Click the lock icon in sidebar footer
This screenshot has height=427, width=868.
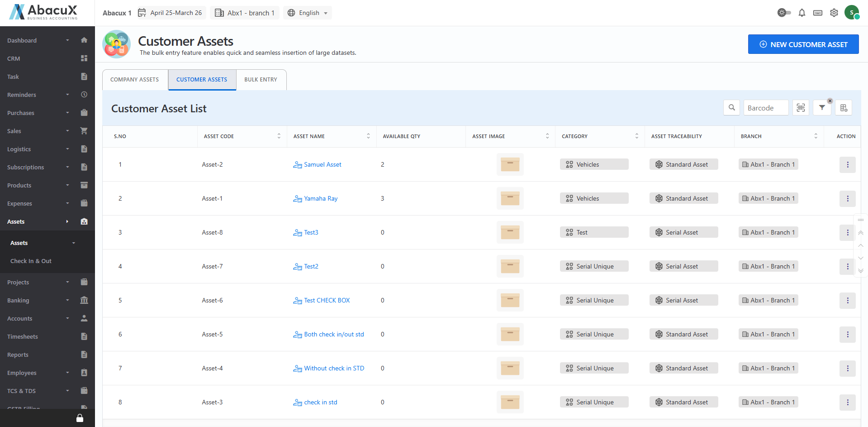[x=80, y=418]
